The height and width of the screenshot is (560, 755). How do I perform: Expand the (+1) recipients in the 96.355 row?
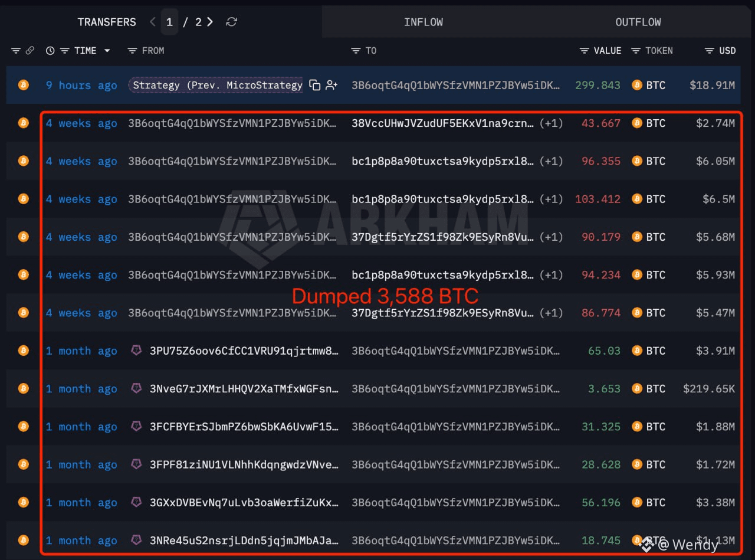tap(550, 161)
